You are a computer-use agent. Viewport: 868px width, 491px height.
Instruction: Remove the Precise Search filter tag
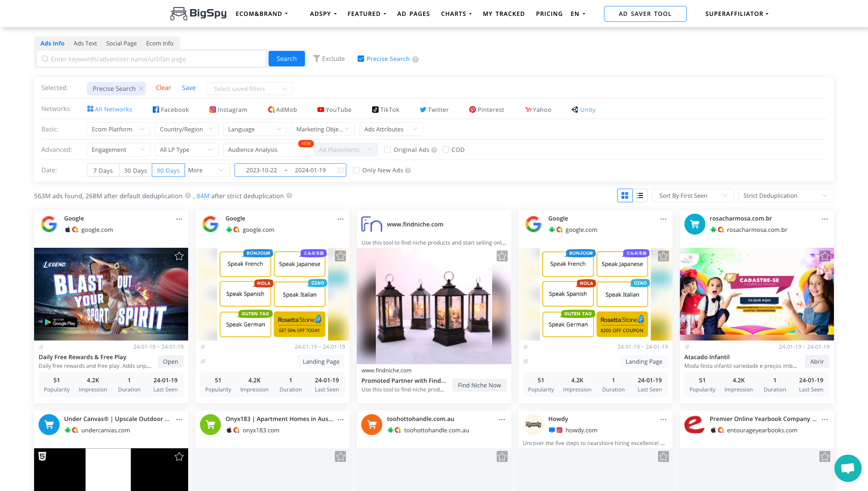tap(141, 89)
